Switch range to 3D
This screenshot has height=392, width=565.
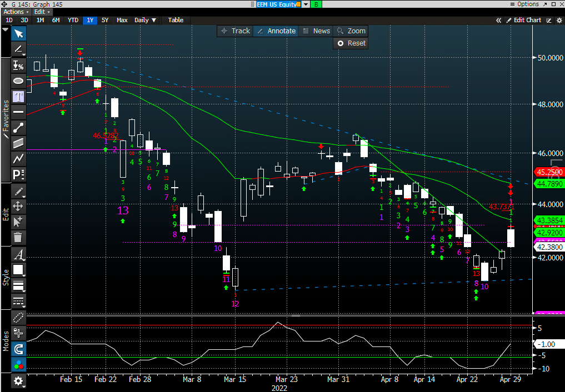tap(24, 20)
